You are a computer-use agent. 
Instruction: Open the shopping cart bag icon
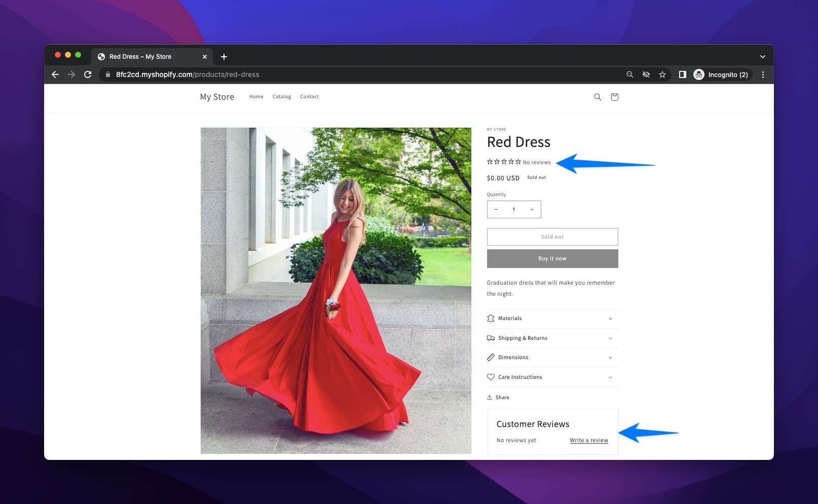[614, 97]
